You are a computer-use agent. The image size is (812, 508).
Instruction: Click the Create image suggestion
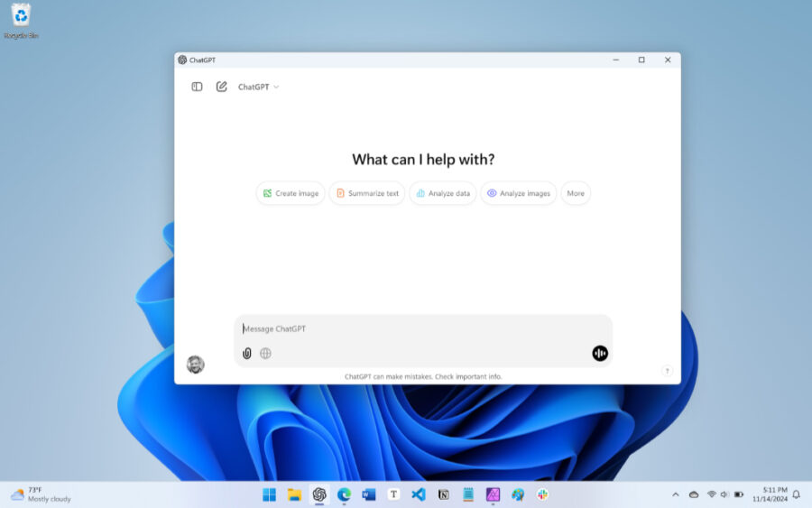click(x=291, y=193)
